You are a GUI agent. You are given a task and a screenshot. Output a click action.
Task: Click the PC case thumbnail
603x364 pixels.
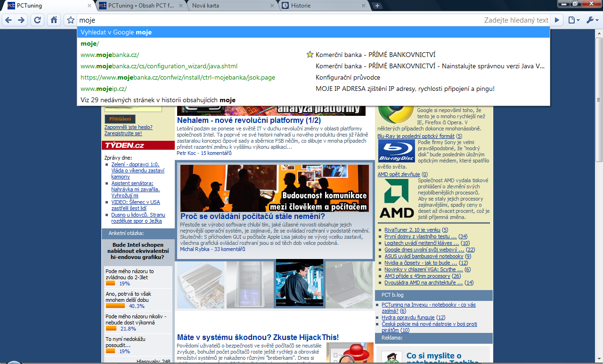point(250,284)
